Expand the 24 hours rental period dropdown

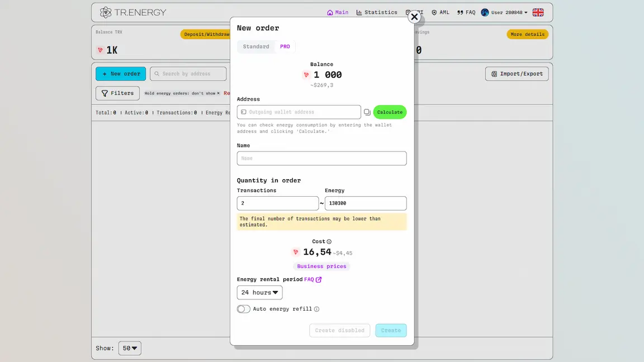(259, 293)
